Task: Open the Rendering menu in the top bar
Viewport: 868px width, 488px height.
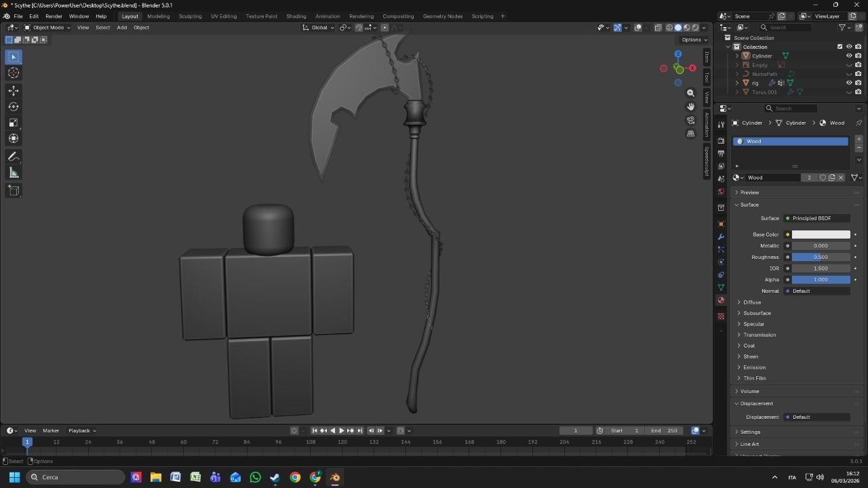Action: 361,16
